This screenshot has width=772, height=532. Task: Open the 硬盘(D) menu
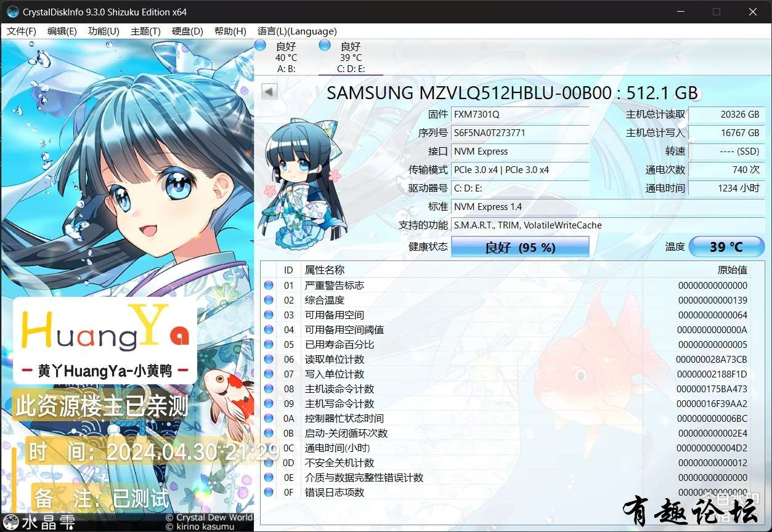coord(187,31)
